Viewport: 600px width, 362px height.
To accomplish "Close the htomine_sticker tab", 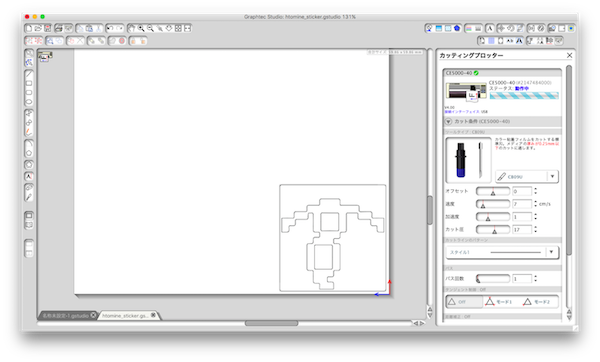I will (x=153, y=315).
